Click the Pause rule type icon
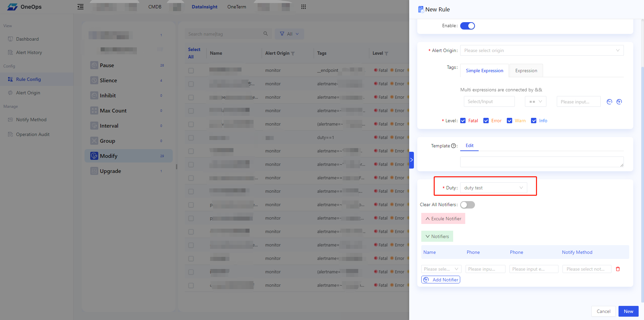 [94, 65]
